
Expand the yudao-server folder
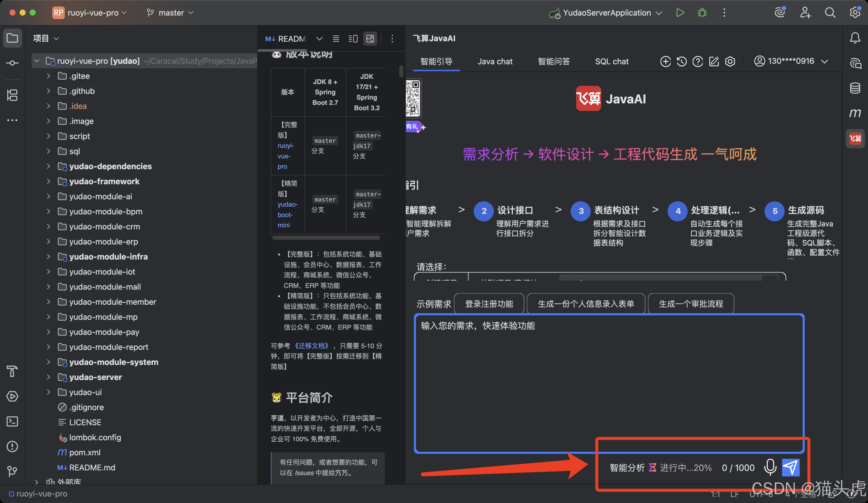point(48,377)
